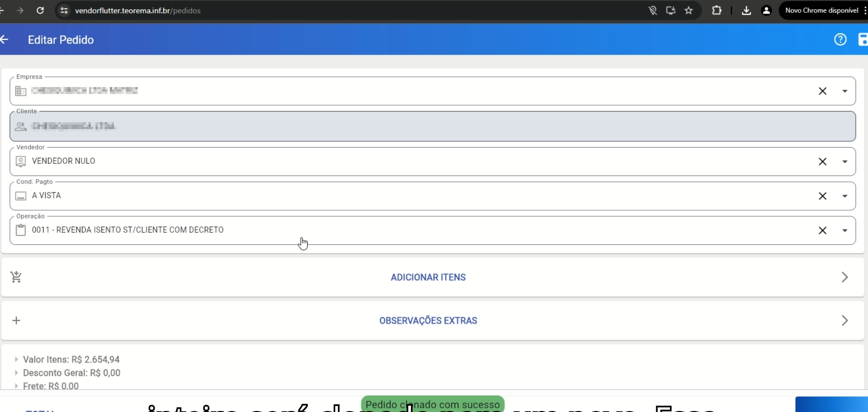The width and height of the screenshot is (868, 412).
Task: Open Chrome profile icon
Action: [767, 10]
